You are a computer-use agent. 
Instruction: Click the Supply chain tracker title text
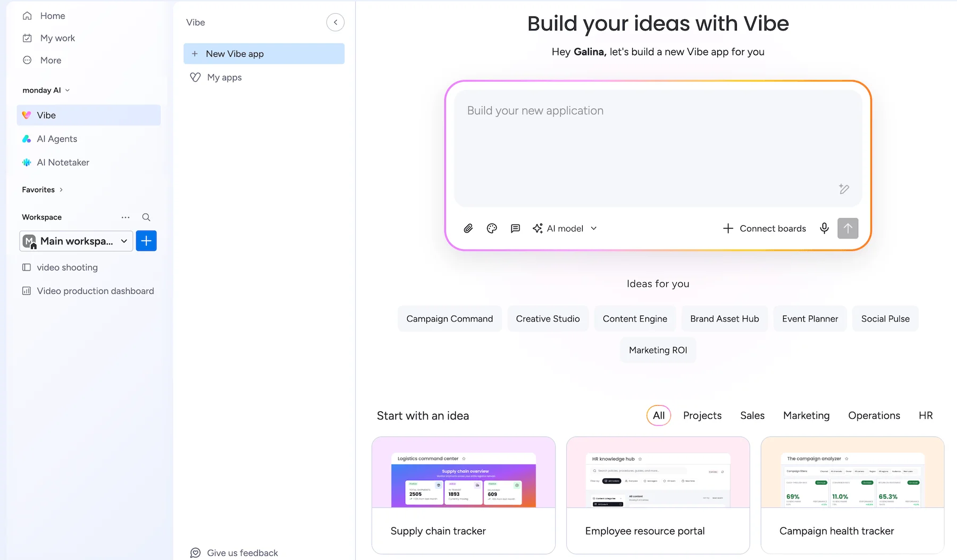coord(438,531)
